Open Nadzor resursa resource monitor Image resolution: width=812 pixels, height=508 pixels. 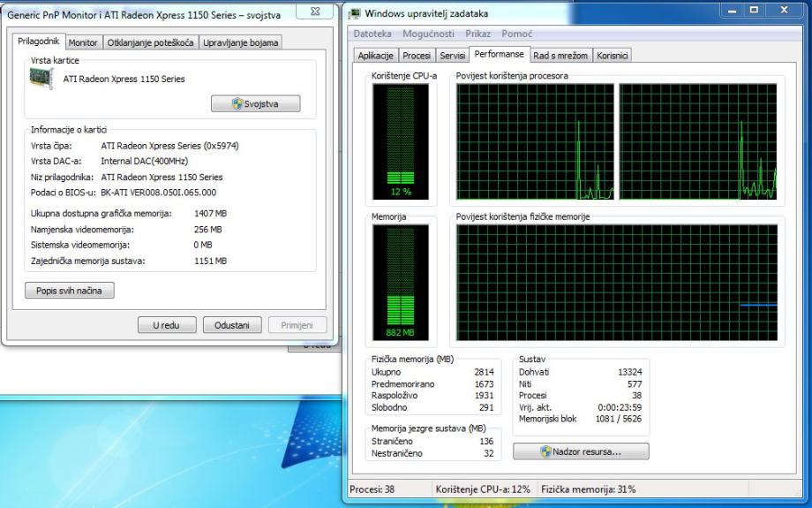tap(581, 451)
